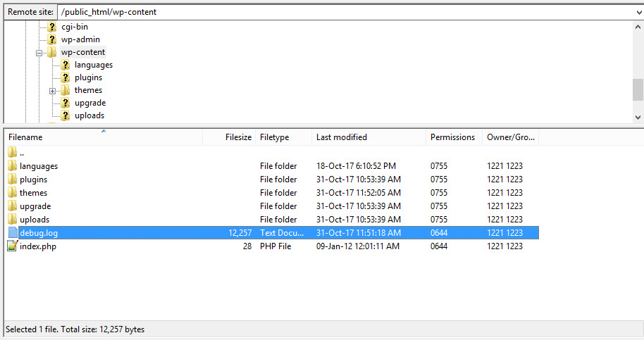This screenshot has height=340, width=644.
Task: Click the wp-admin unknown folder icon
Action: [51, 40]
